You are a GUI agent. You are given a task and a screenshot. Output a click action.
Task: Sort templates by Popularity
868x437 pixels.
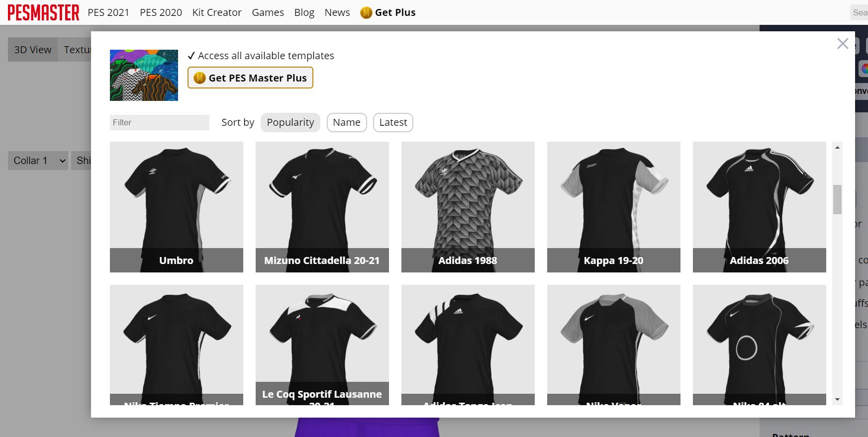290,122
